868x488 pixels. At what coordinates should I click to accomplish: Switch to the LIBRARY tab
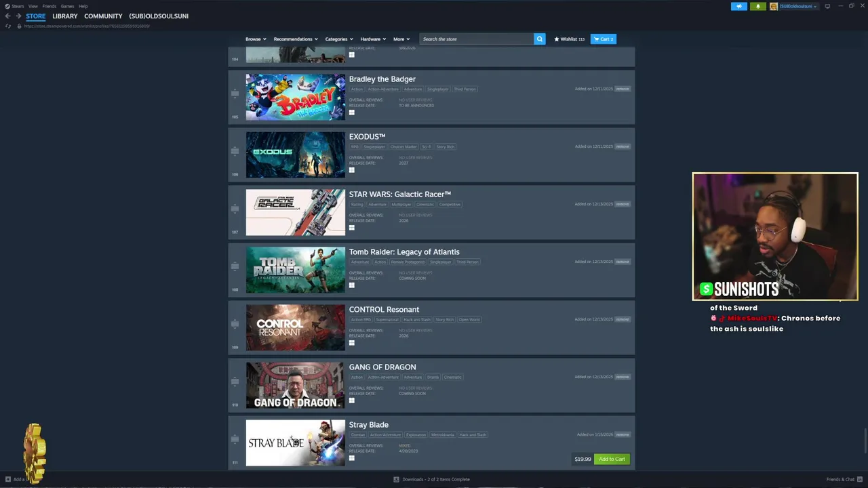(65, 16)
